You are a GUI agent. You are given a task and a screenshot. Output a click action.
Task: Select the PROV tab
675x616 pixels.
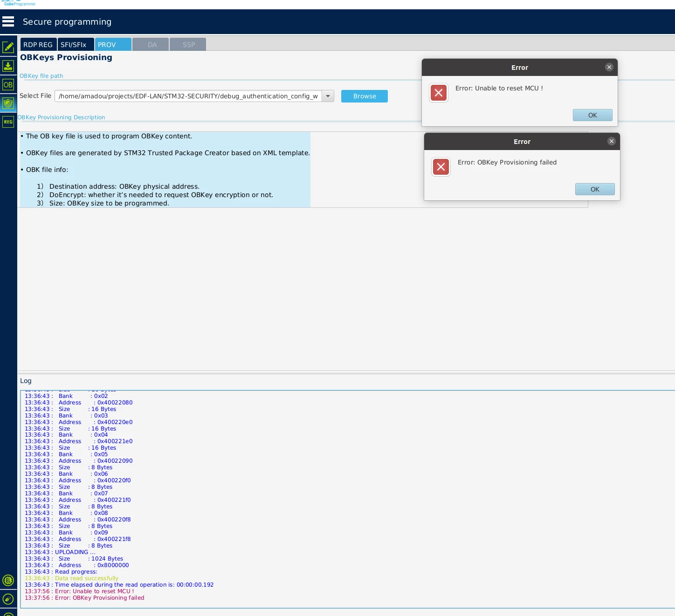pyautogui.click(x=113, y=45)
